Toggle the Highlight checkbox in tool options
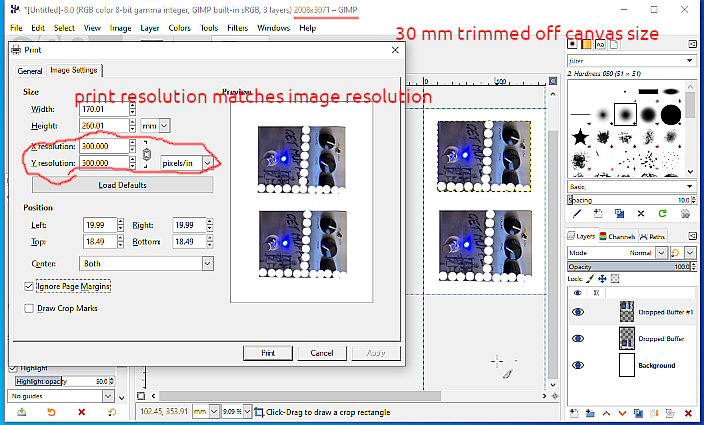Screen dimensions: 704x425 [13, 368]
